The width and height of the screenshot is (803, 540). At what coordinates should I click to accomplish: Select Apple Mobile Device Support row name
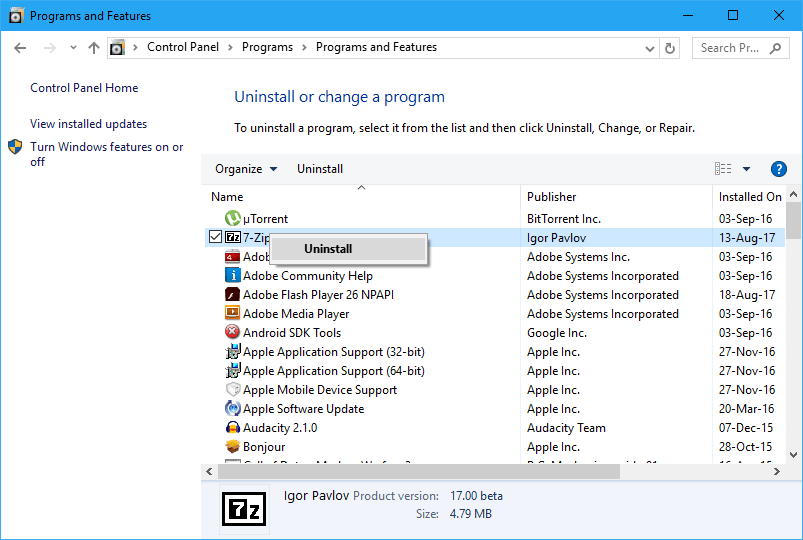(320, 390)
